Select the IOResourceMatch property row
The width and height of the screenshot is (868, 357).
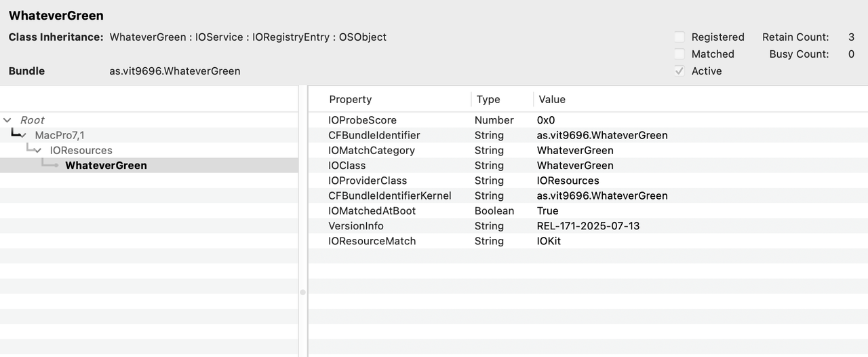372,241
